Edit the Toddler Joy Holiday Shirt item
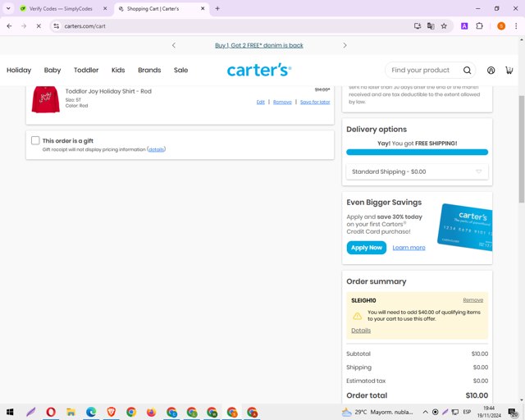 coord(261,103)
